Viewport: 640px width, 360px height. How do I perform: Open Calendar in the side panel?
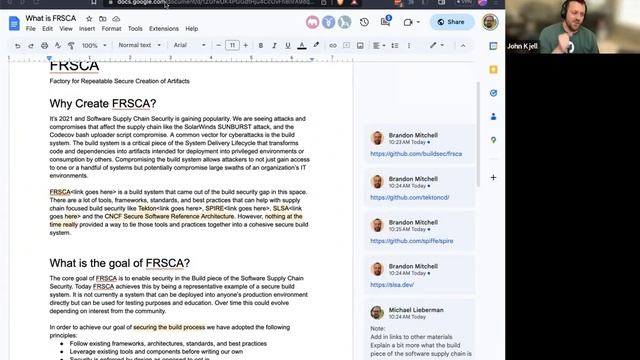493,46
